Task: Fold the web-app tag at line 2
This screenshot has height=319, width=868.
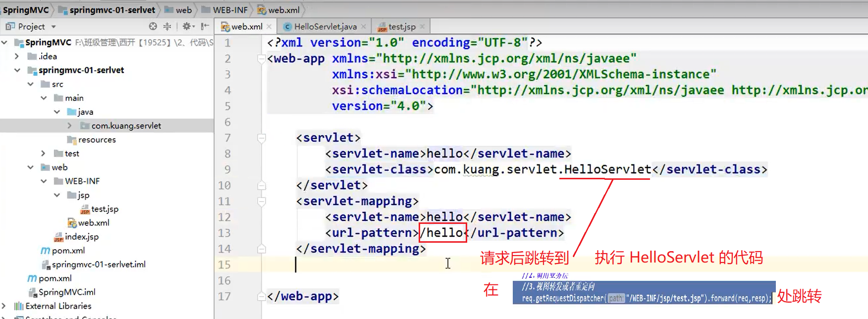Action: tap(262, 59)
